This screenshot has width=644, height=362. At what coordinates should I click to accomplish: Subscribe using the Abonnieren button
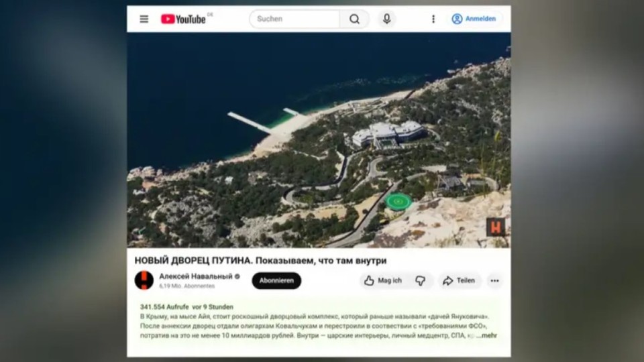tap(276, 281)
